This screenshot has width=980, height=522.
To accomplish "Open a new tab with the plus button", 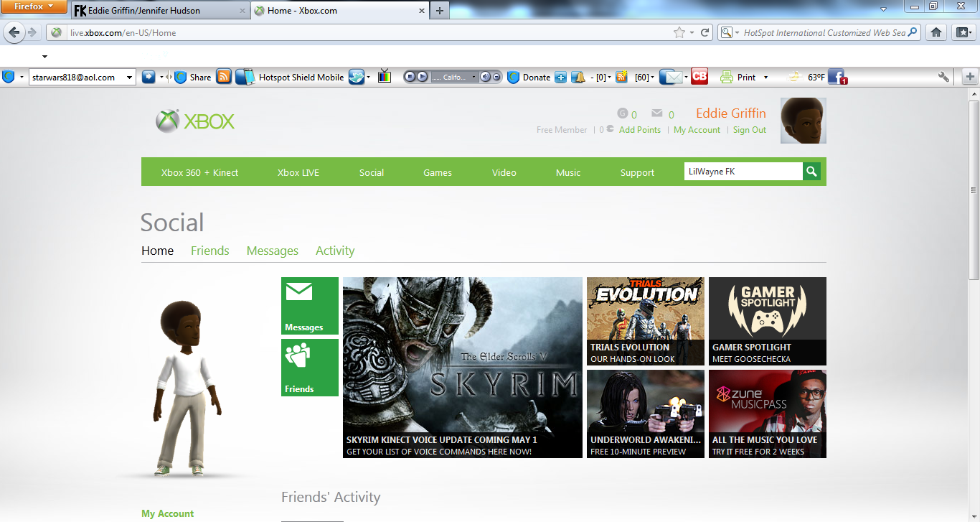I will click(439, 11).
